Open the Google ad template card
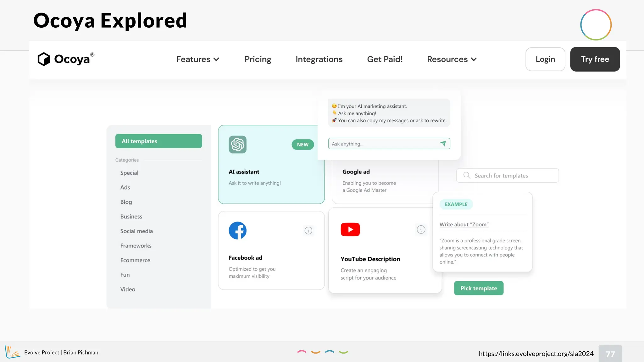This screenshot has width=644, height=362. 385,182
